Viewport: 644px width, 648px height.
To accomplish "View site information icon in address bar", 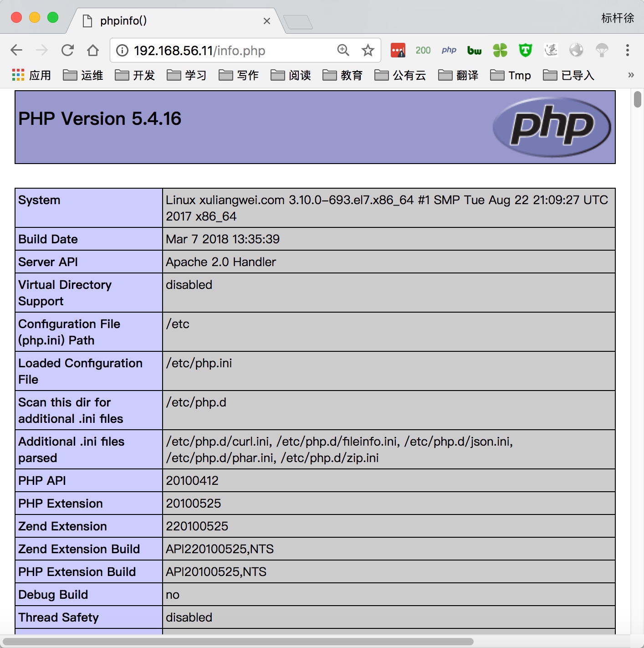I will click(x=122, y=50).
